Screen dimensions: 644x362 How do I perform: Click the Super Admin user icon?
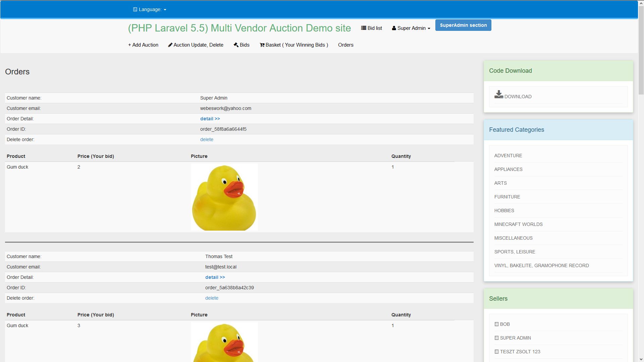tap(394, 28)
